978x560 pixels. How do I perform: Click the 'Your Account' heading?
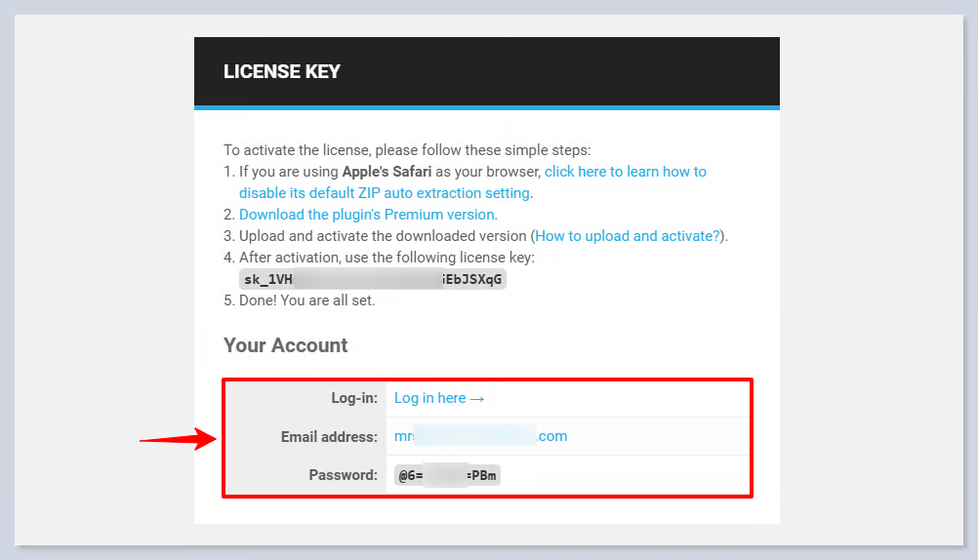(x=286, y=345)
